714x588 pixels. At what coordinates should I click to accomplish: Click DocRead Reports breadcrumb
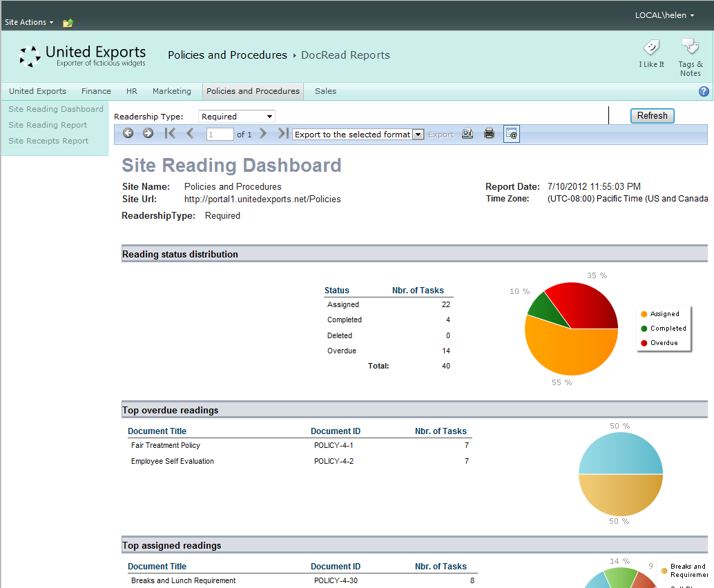346,55
